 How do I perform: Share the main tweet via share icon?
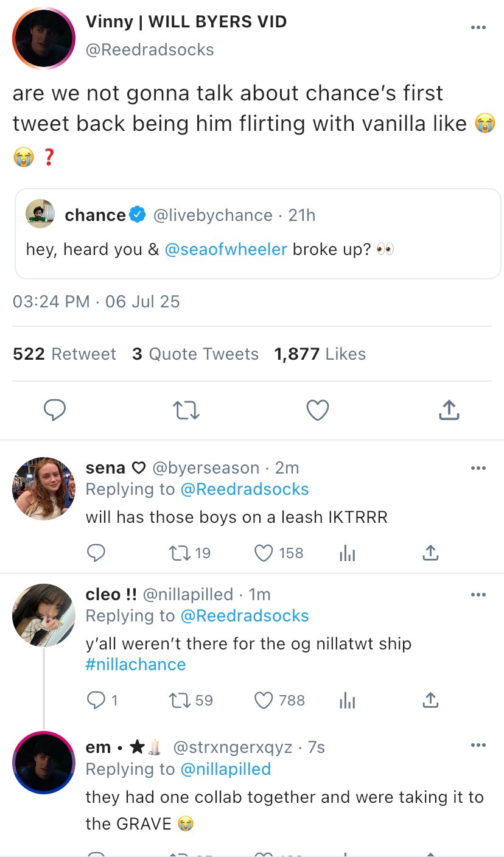(x=449, y=411)
